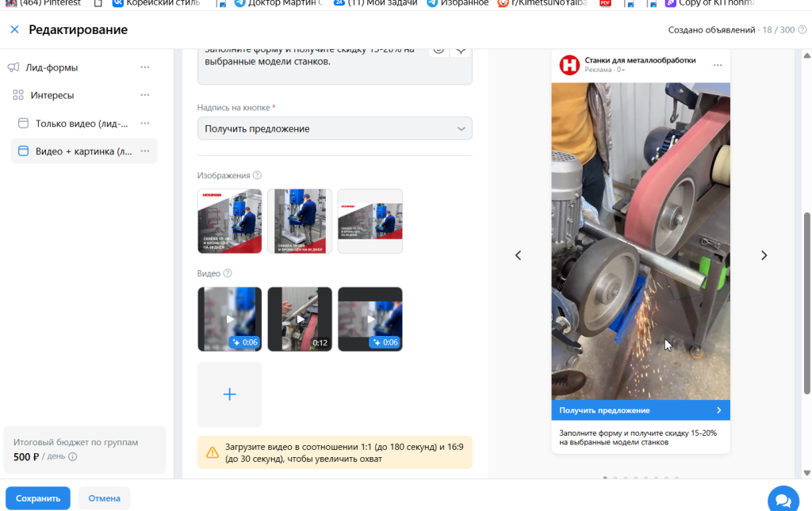Open the r/KimetsuNoYaiba Reddit bookmark
This screenshot has height=511, width=812.
pyautogui.click(x=542, y=3)
